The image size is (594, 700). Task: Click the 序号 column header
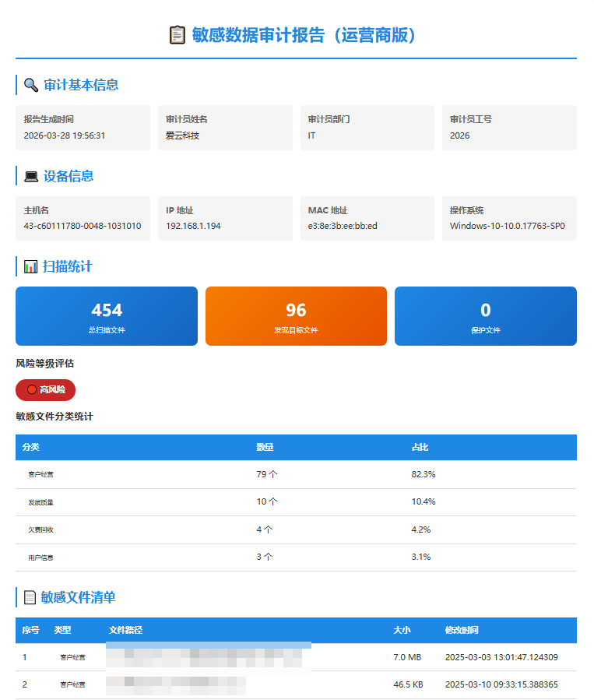coord(31,630)
